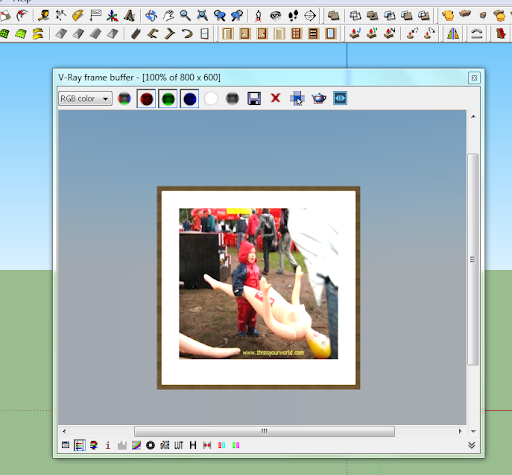Select the Section Plane tool
This screenshot has height=475, width=512.
point(310,15)
